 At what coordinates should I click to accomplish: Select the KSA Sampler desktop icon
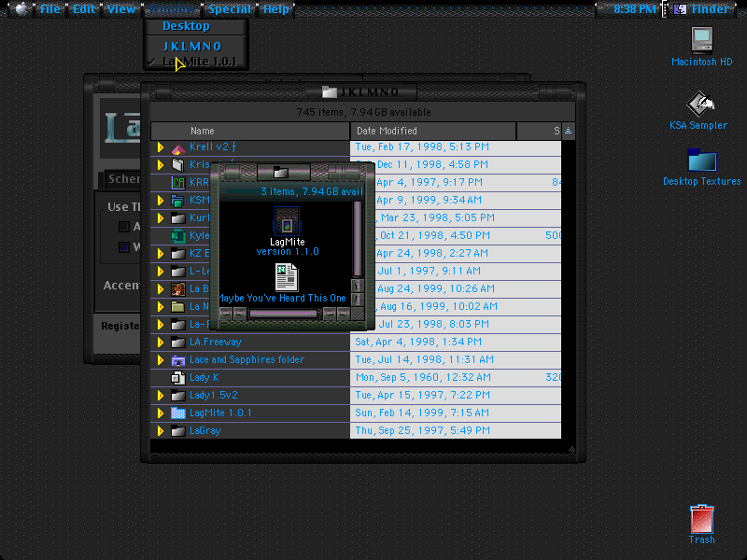[699, 104]
